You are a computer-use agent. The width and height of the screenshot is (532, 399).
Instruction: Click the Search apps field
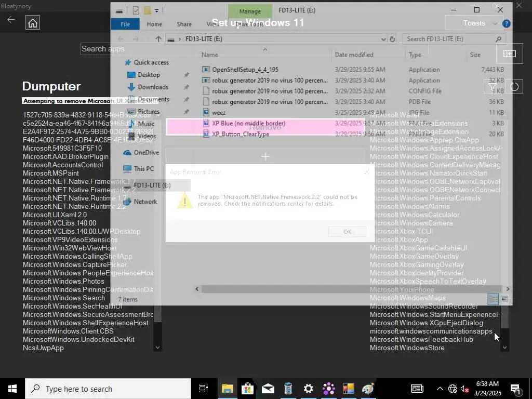point(255,49)
